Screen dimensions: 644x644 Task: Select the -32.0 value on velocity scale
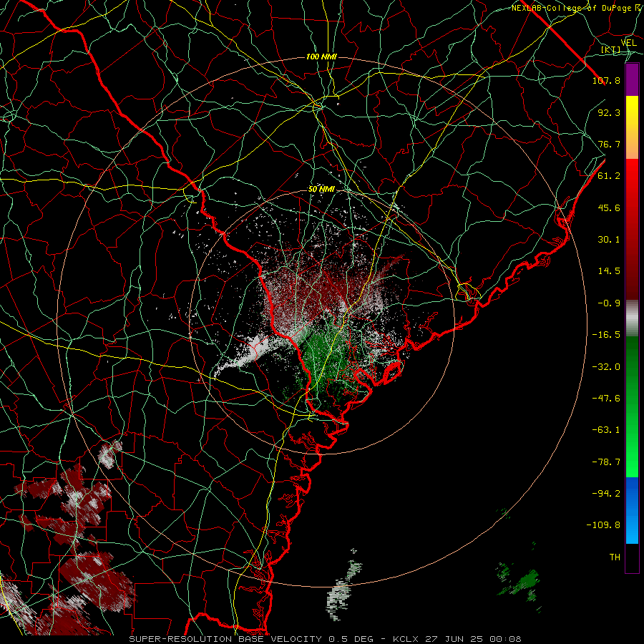tap(606, 367)
